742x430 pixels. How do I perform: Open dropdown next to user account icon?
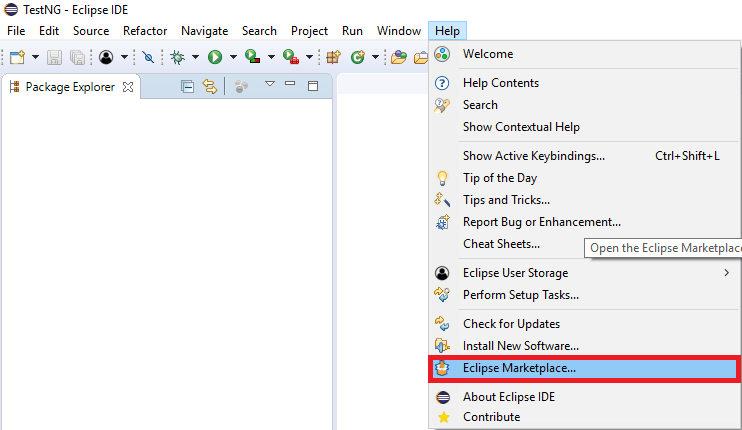124,57
